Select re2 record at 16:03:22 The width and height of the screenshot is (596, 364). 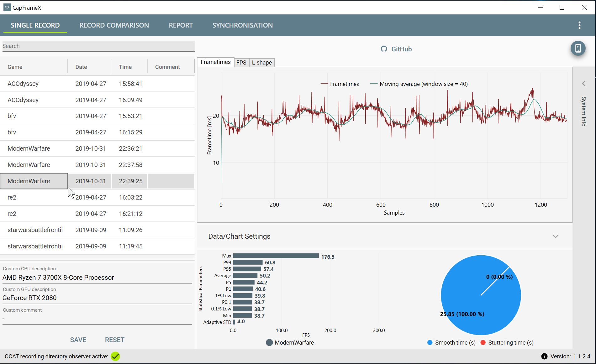pyautogui.click(x=97, y=197)
